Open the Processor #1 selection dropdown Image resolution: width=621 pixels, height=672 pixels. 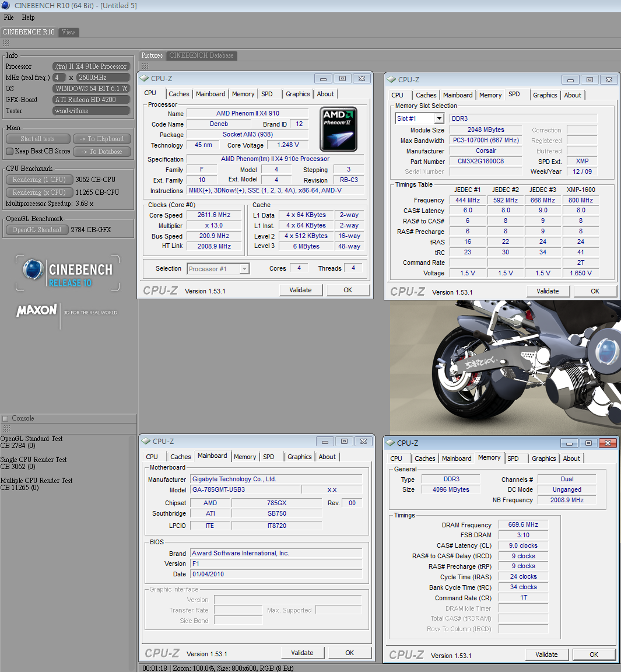tap(244, 269)
